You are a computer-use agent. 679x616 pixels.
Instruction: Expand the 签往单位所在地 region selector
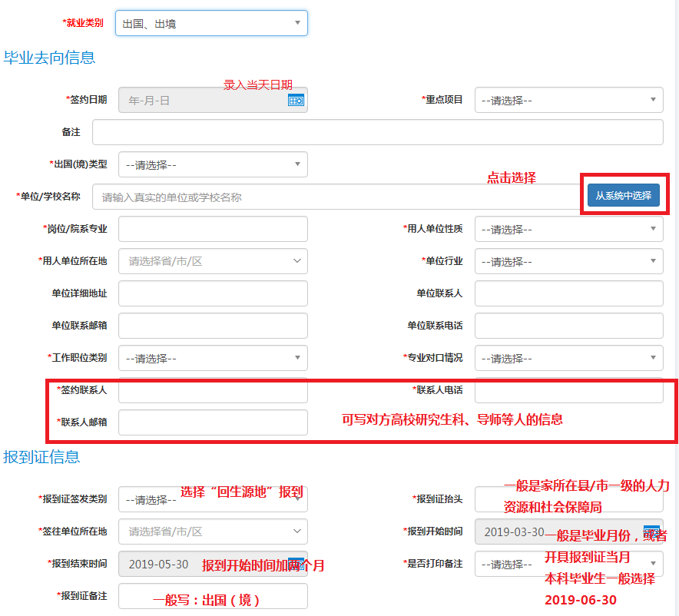[213, 532]
